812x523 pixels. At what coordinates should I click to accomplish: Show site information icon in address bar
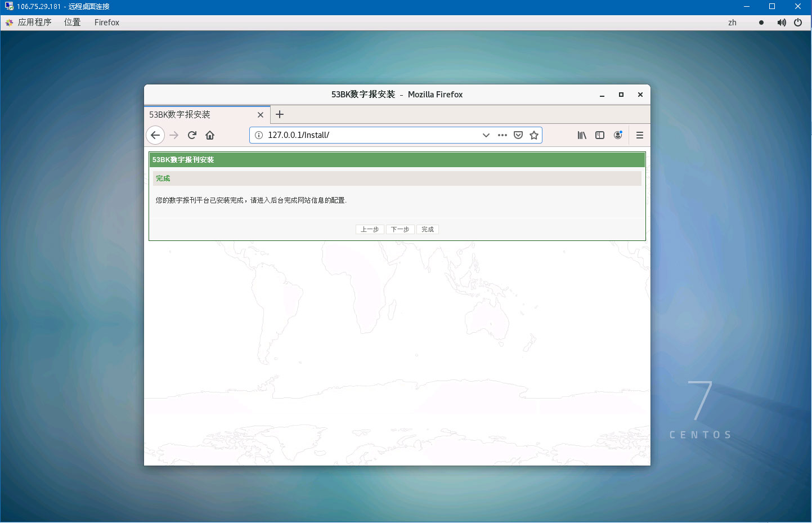click(259, 135)
